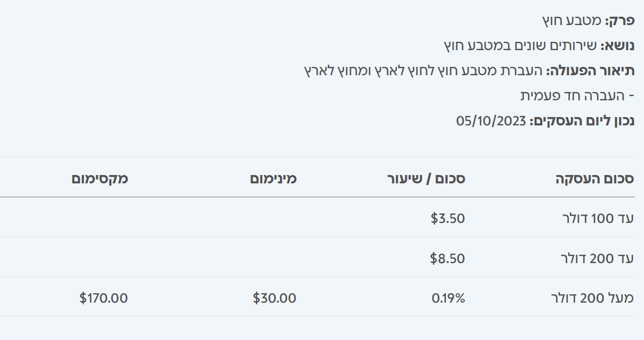This screenshot has width=644, height=340.
Task: Click the 'סכום העסקה' column header
Action: point(594,179)
